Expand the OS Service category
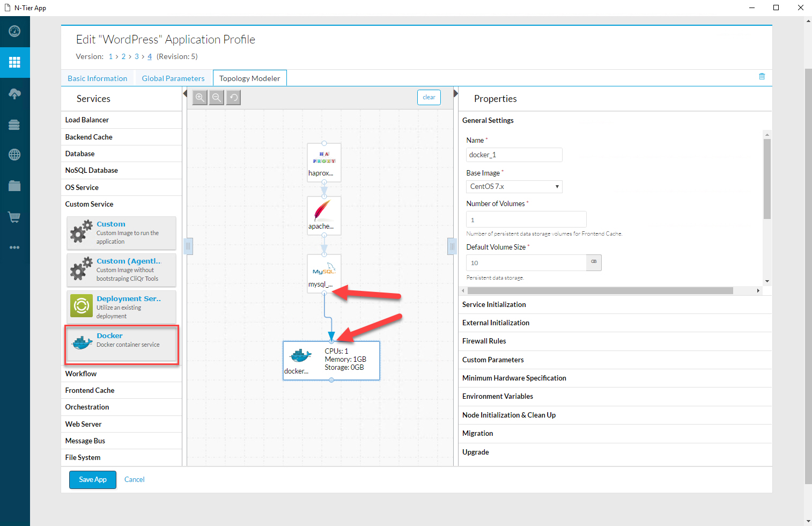This screenshot has width=812, height=526. point(122,187)
